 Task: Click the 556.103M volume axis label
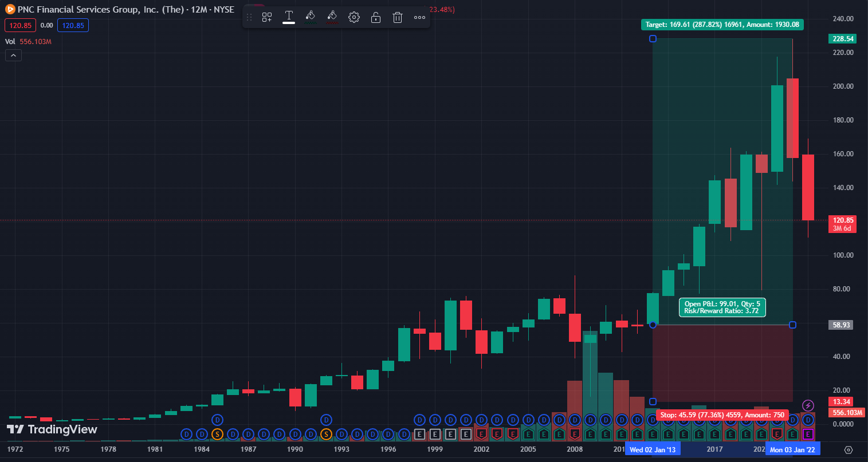(x=847, y=413)
